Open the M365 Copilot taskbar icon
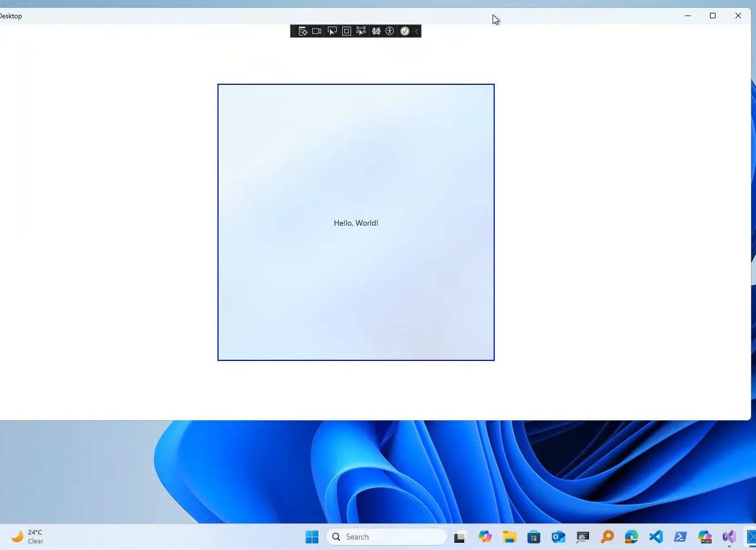Viewport: 756px width, 550px height. (704, 536)
